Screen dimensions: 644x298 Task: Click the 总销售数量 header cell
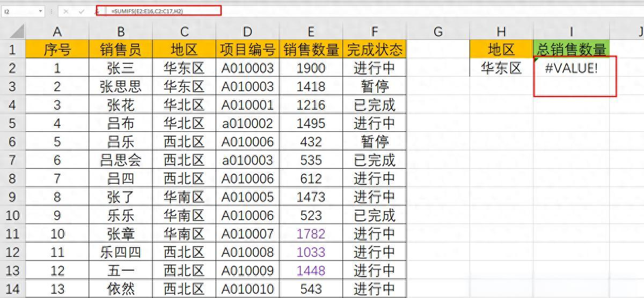572,50
